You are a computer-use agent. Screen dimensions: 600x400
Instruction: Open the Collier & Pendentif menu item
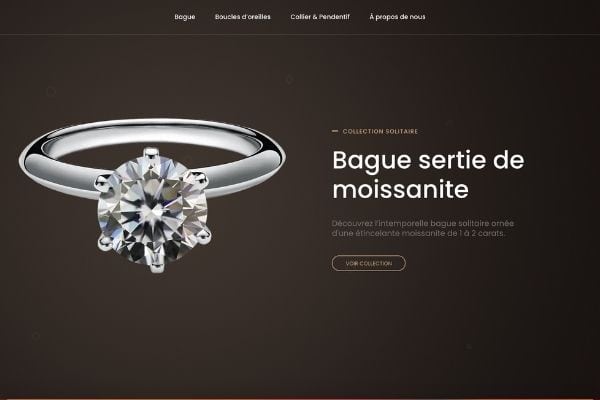(x=320, y=17)
